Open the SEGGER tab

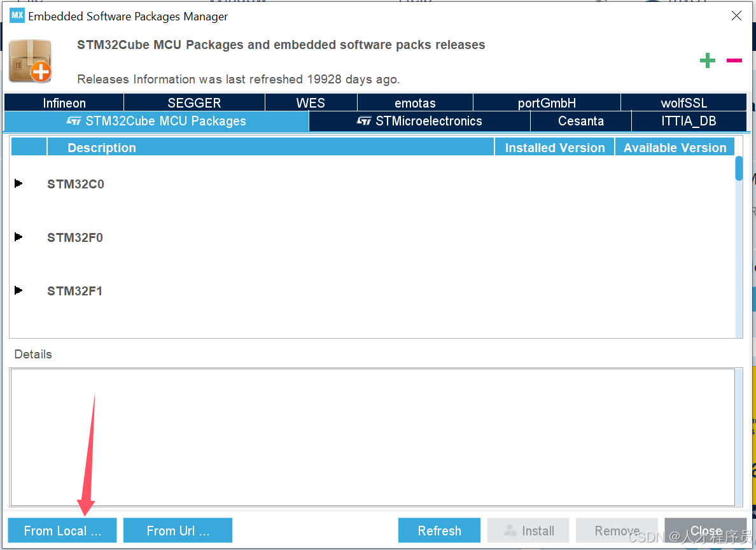coord(194,102)
